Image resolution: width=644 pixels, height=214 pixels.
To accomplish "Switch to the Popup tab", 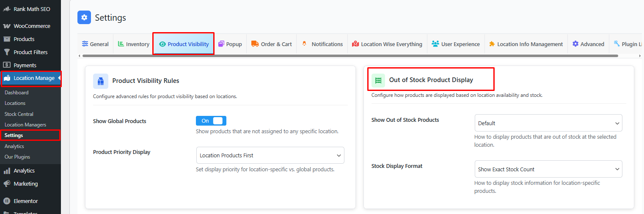I will pyautogui.click(x=230, y=44).
